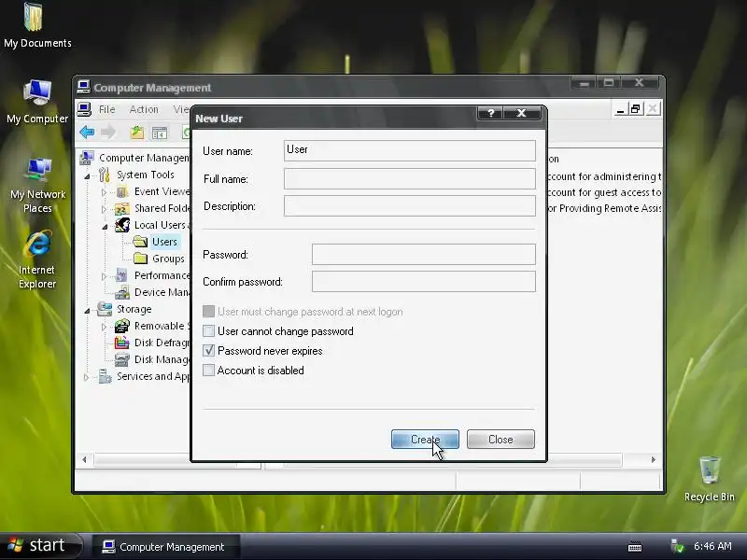
Task: Click the network icon in system tray
Action: 677,546
